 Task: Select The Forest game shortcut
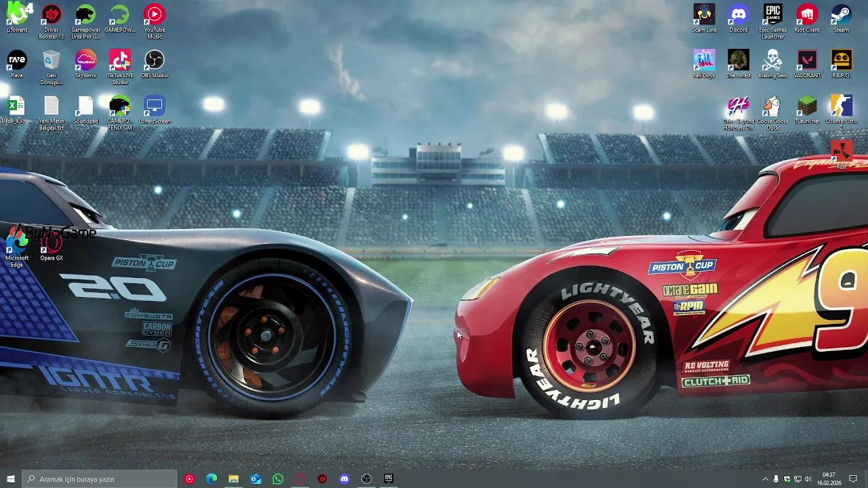(738, 64)
